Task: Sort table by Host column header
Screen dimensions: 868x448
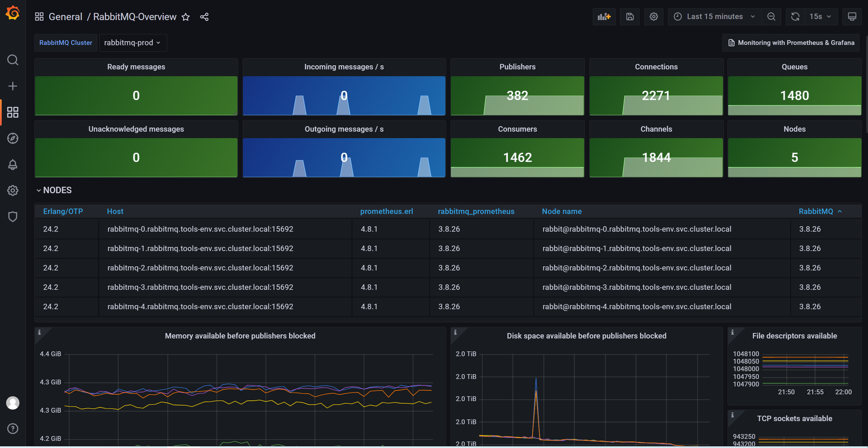Action: [x=115, y=211]
